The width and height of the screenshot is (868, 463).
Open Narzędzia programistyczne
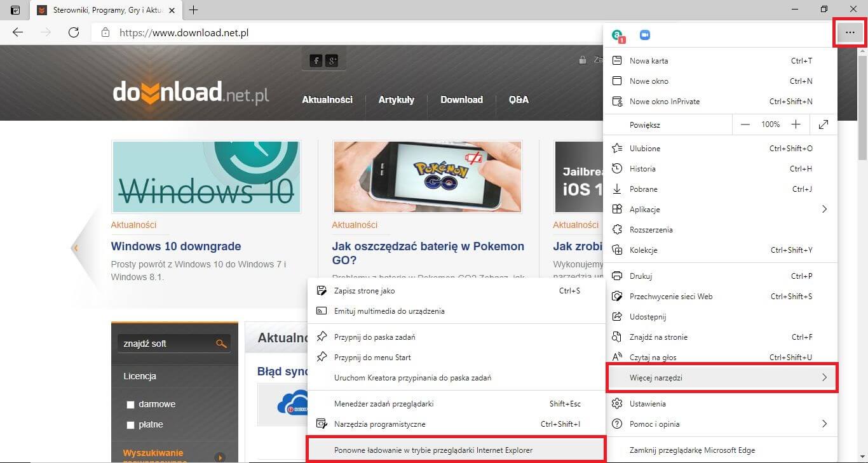coord(455,424)
